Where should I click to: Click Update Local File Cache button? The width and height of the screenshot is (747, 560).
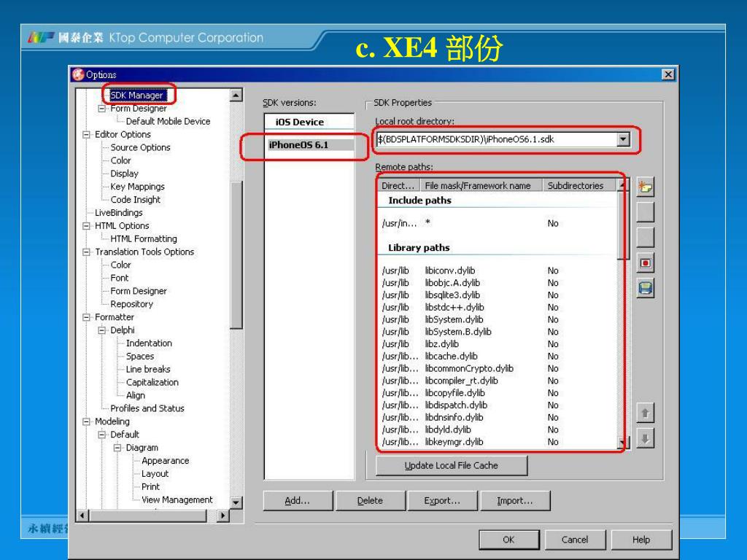click(x=451, y=466)
